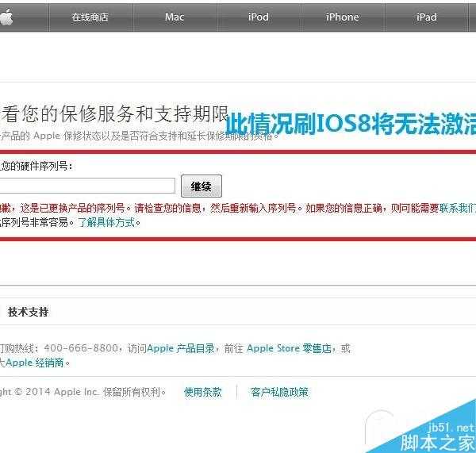Visit the Apple Store 零售店 link
The height and width of the screenshot is (453, 476).
click(289, 348)
